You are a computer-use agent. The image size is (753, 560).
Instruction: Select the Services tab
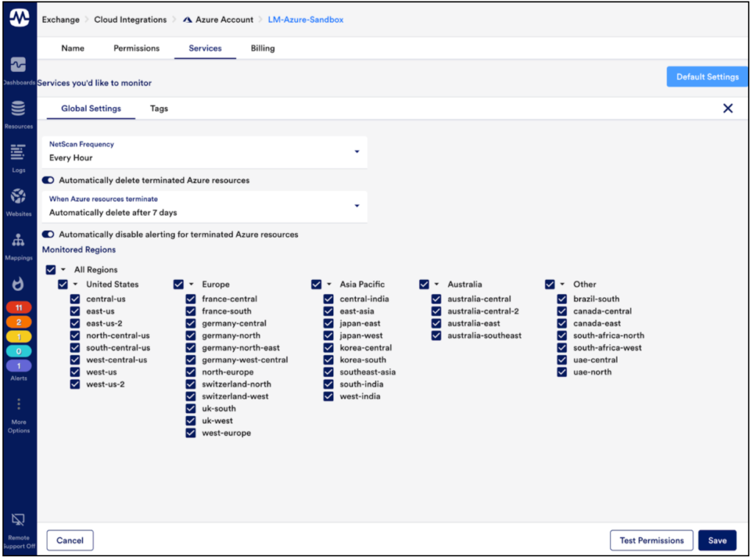tap(205, 49)
